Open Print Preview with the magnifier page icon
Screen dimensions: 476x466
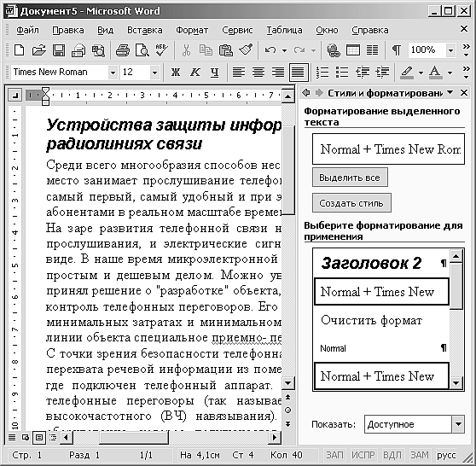click(142, 50)
